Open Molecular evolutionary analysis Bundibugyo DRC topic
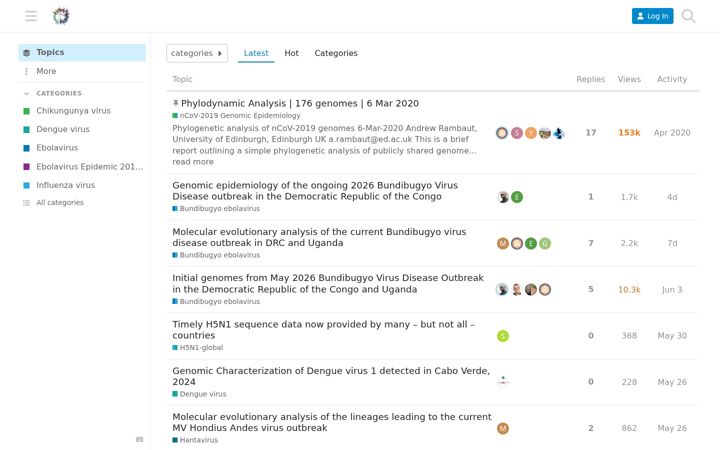 click(x=319, y=237)
